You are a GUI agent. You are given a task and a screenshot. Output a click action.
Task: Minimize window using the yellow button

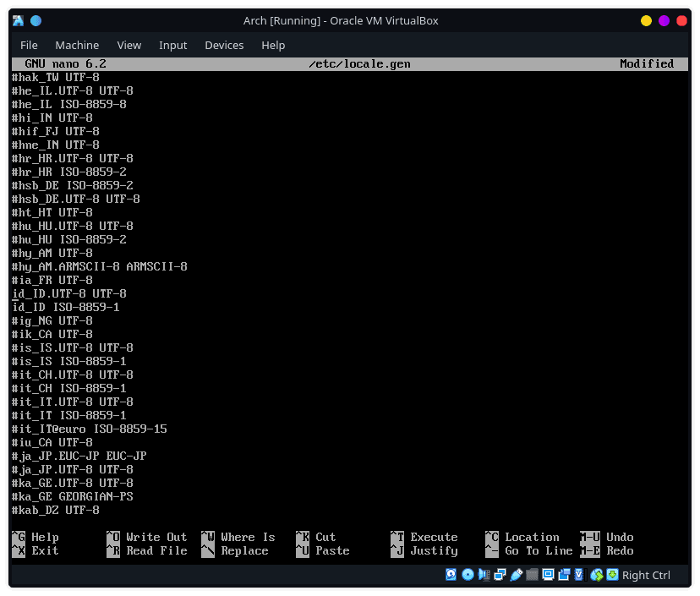646,20
